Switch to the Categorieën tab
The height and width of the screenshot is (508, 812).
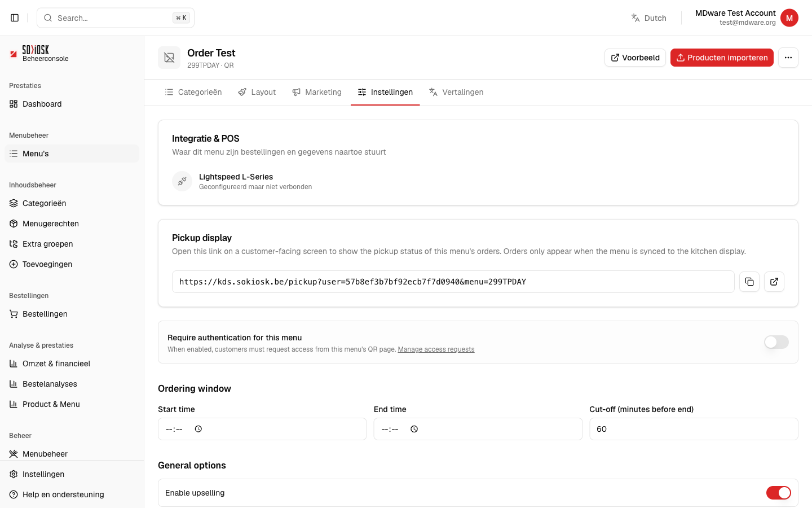tap(193, 92)
